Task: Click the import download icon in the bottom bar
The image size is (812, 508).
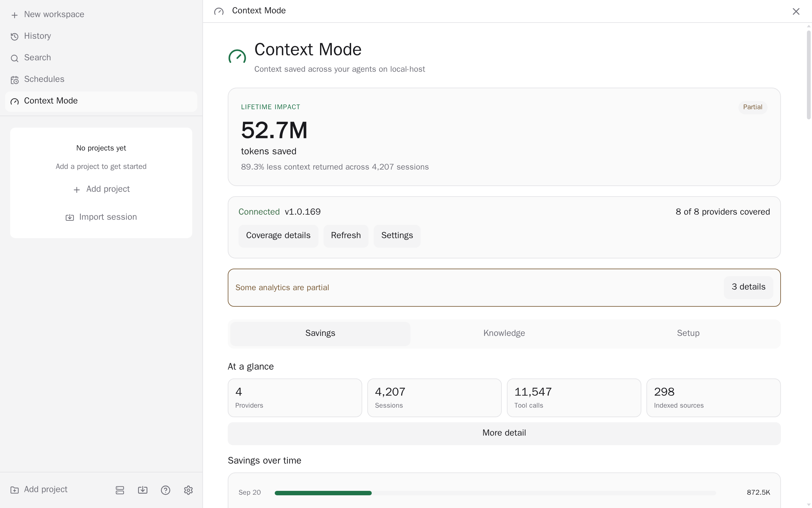Action: click(x=143, y=490)
